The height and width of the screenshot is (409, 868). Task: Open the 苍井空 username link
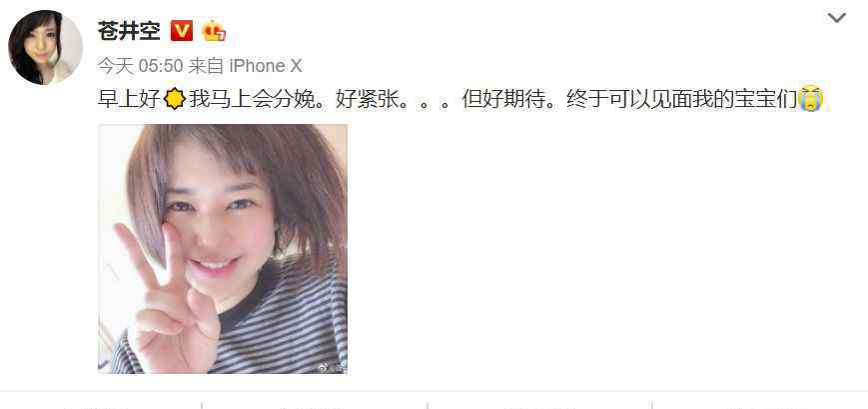point(129,31)
